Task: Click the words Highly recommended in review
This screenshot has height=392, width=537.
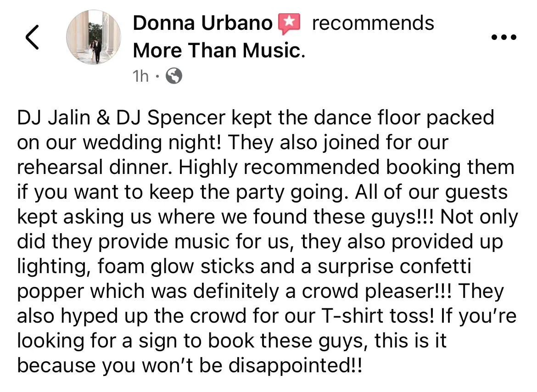Action: pyautogui.click(x=279, y=167)
